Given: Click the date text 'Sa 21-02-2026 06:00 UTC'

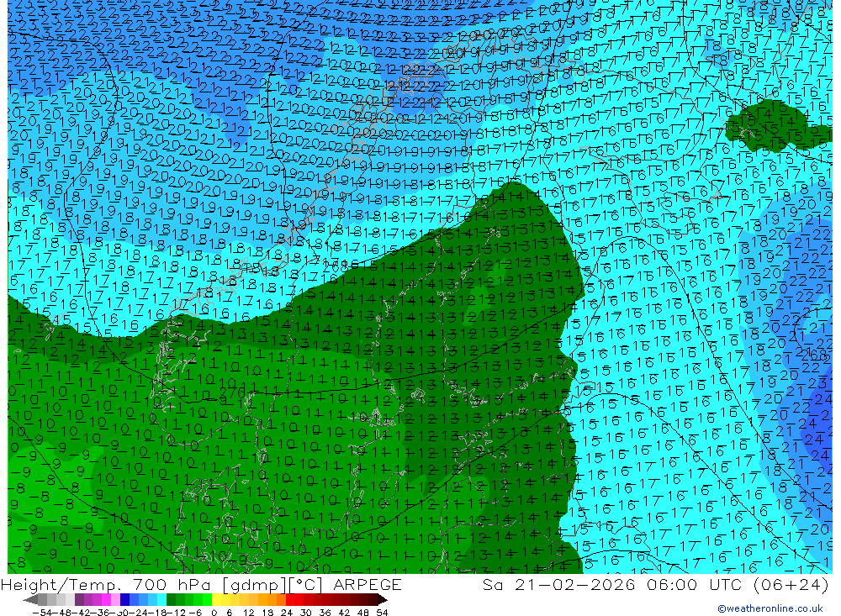Looking at the screenshot, I should pos(611,584).
